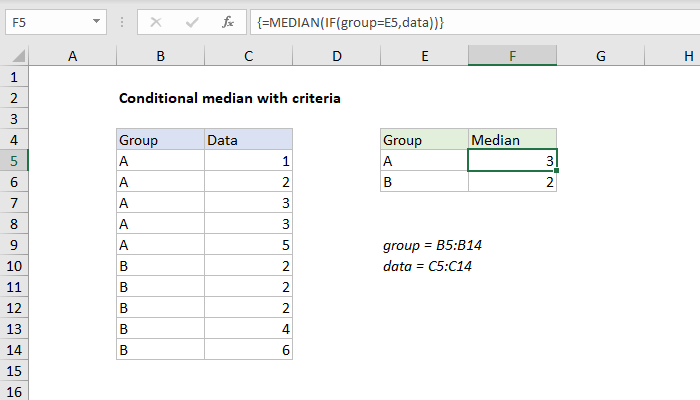
Task: Select column G header
Action: [x=601, y=56]
